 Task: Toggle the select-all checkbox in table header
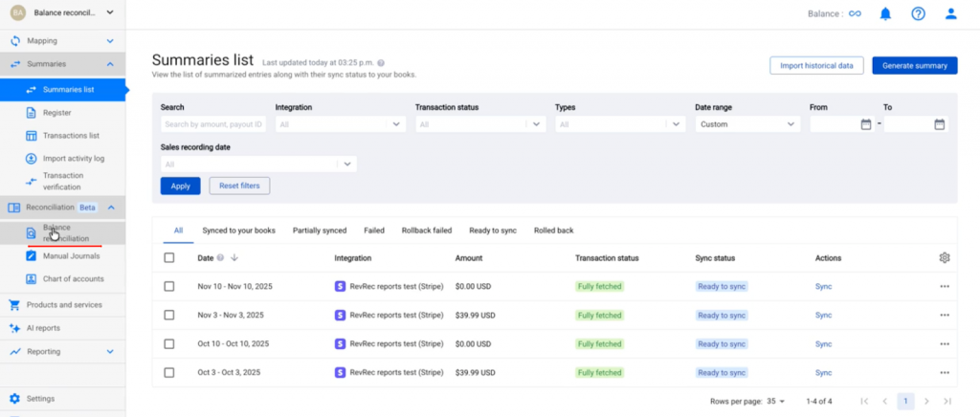[x=169, y=257]
